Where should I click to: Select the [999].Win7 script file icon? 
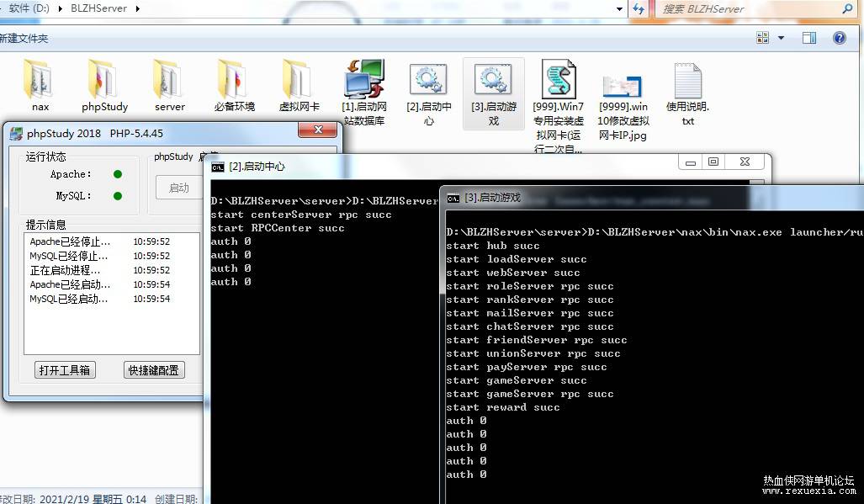(558, 79)
